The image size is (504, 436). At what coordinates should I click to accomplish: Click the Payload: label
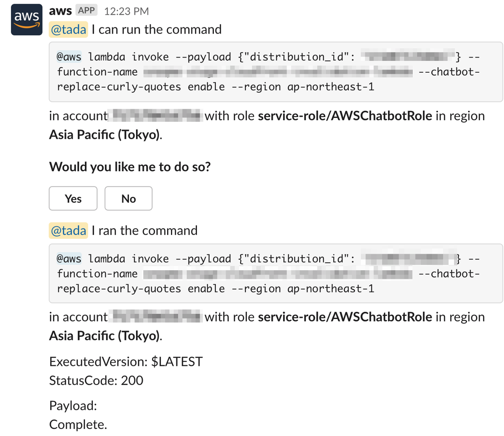(x=73, y=406)
